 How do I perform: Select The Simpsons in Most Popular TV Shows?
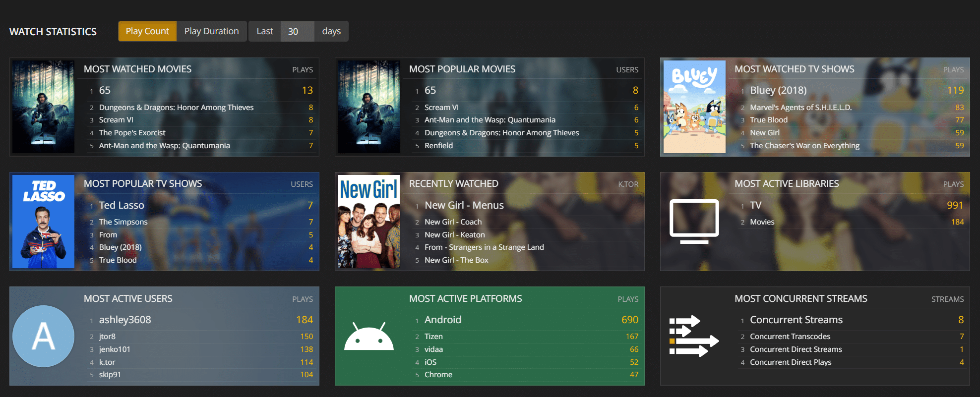click(123, 222)
